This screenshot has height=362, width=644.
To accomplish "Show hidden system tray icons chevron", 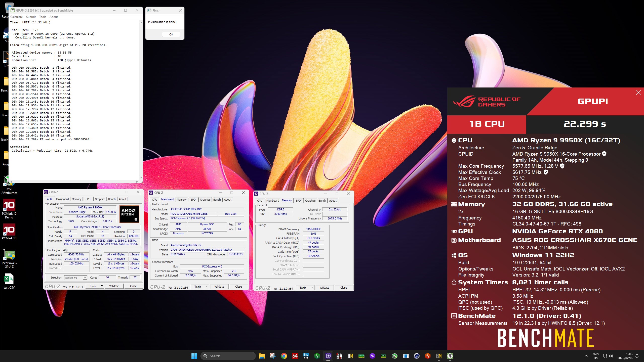I will click(x=586, y=356).
